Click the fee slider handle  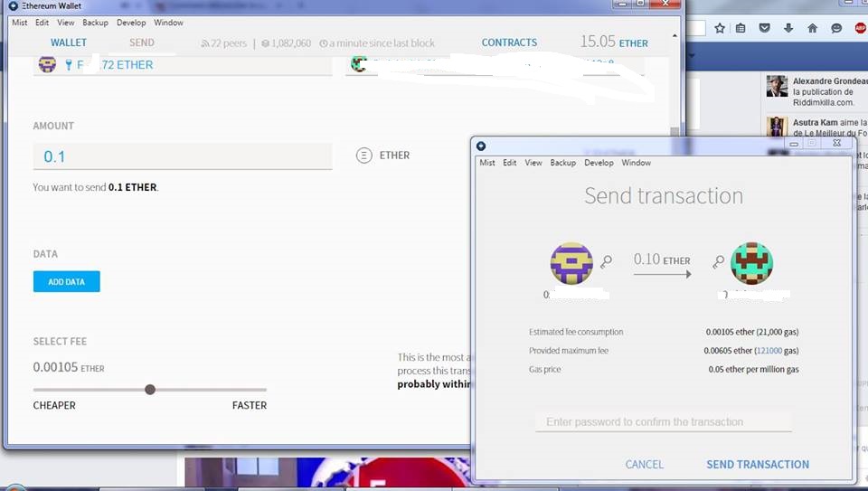coord(150,390)
